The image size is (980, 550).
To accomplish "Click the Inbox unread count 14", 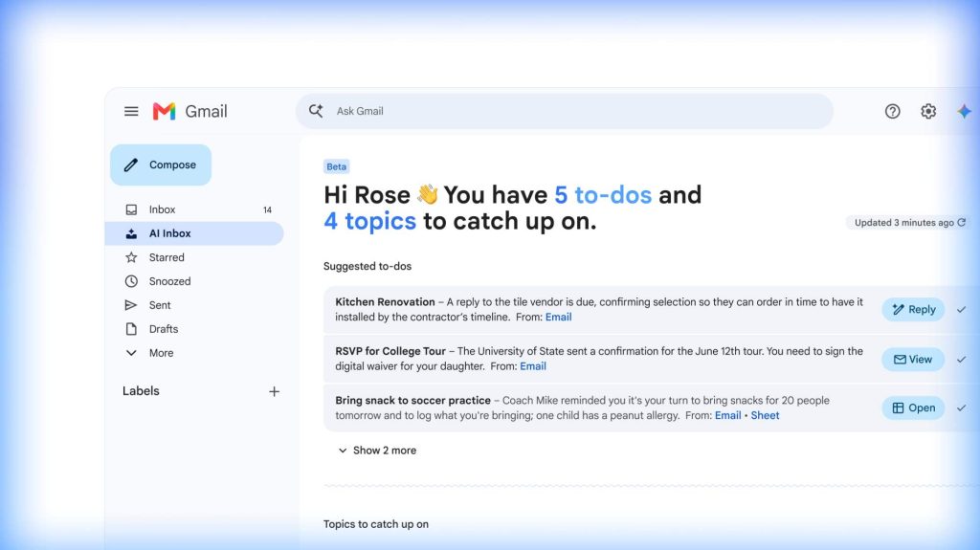I will pyautogui.click(x=268, y=210).
